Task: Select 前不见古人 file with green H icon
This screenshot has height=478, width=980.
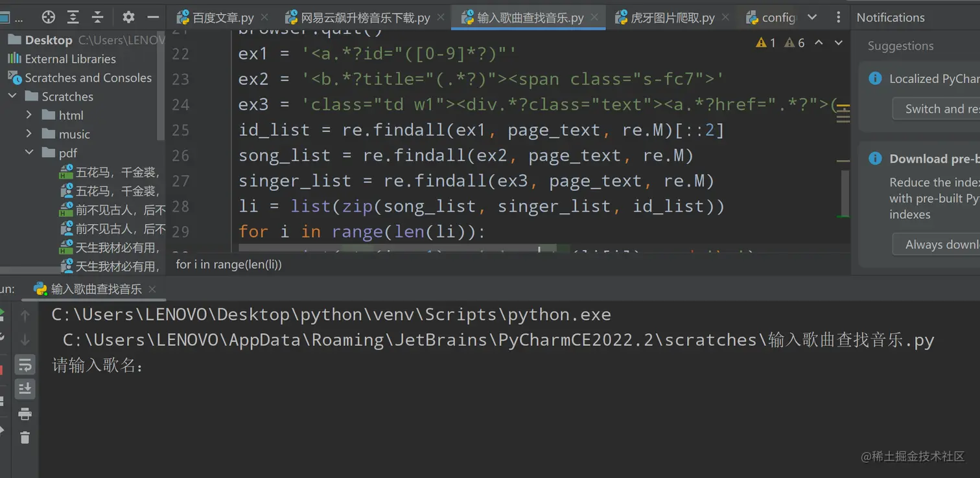Action: click(x=111, y=210)
